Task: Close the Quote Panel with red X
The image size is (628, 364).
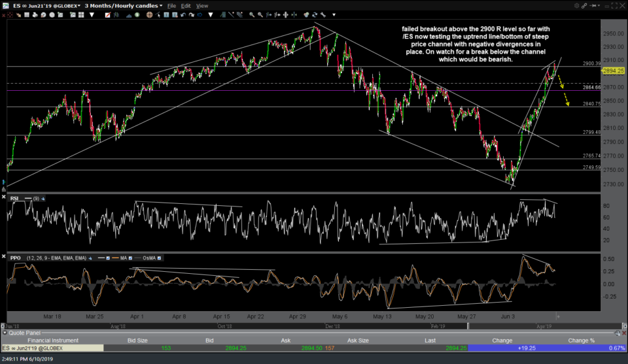Action: pos(624,333)
